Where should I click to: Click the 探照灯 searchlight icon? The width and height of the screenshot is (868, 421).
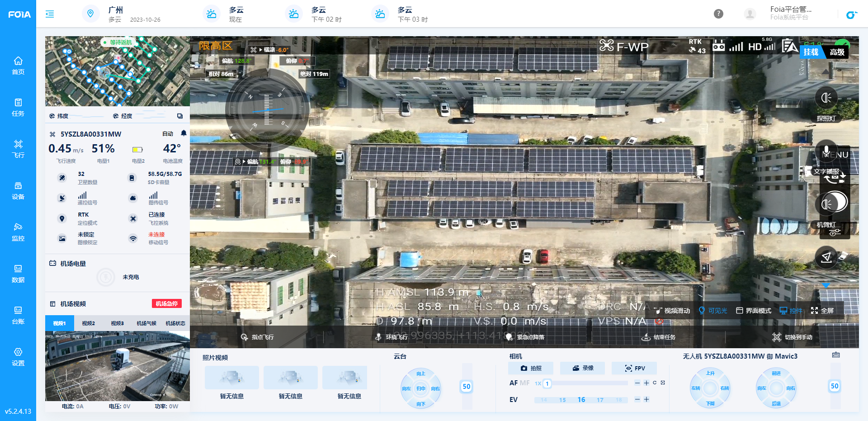(x=826, y=98)
